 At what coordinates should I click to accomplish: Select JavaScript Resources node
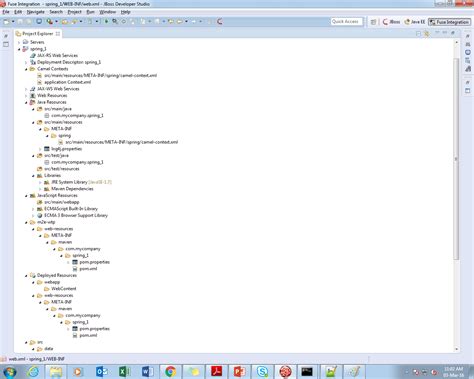coord(57,196)
